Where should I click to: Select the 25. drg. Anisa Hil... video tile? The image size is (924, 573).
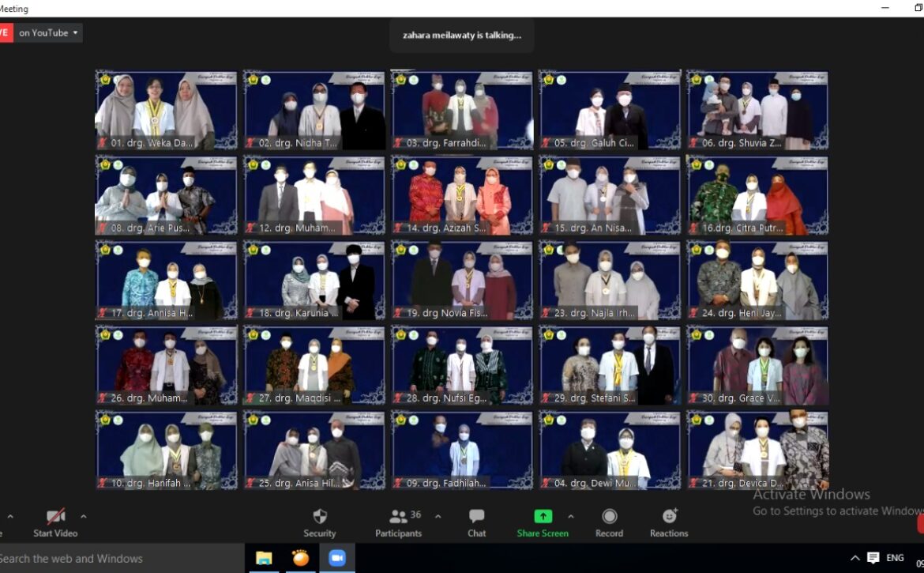coord(314,450)
